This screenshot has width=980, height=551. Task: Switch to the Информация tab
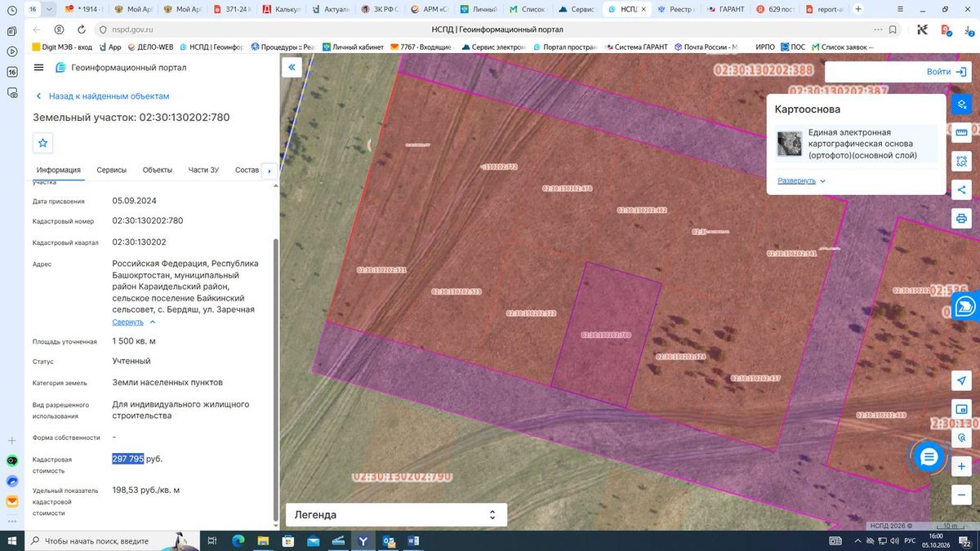coord(59,170)
